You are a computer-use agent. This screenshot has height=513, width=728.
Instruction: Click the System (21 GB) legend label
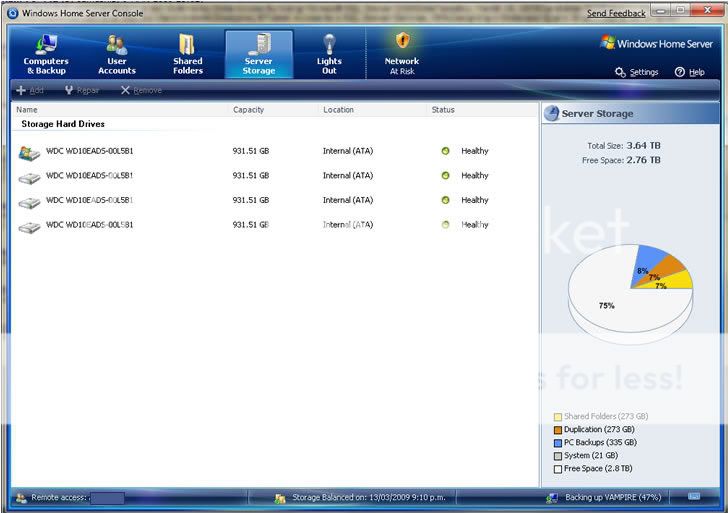tap(591, 455)
